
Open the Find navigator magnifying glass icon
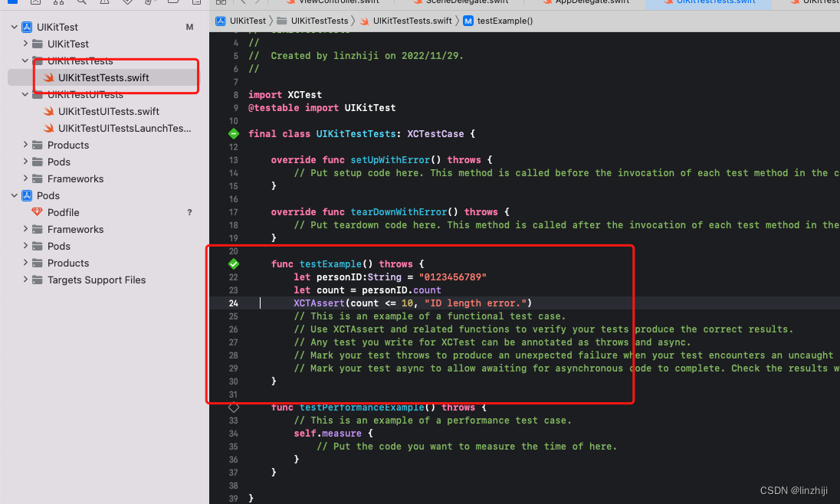pyautogui.click(x=81, y=3)
